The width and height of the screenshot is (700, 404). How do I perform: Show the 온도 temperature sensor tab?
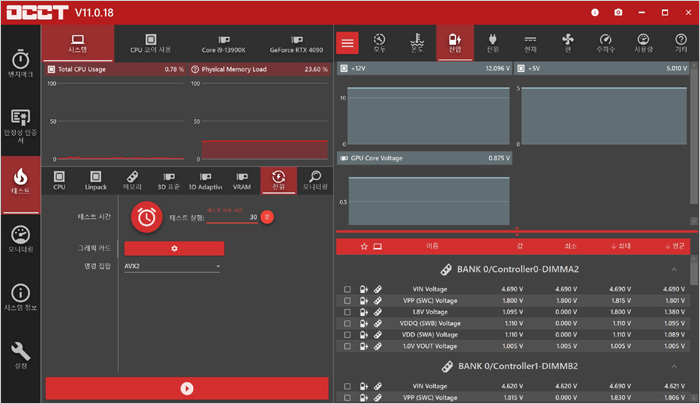(417, 43)
